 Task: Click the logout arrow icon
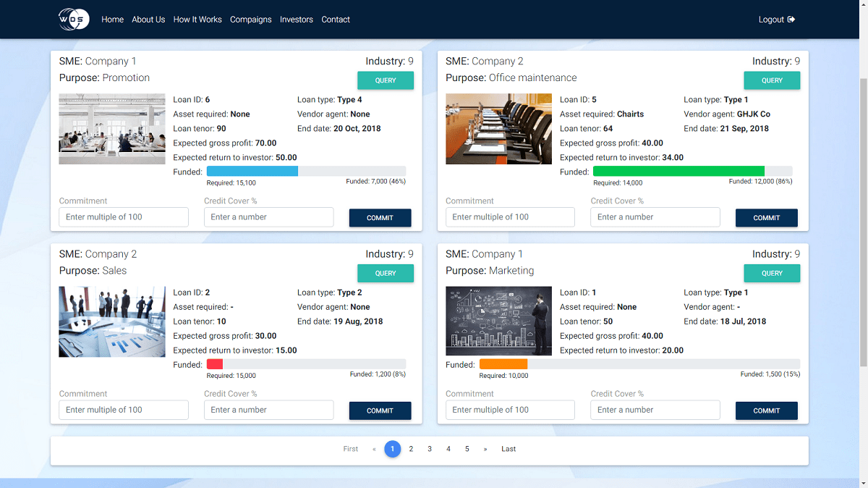(x=791, y=20)
